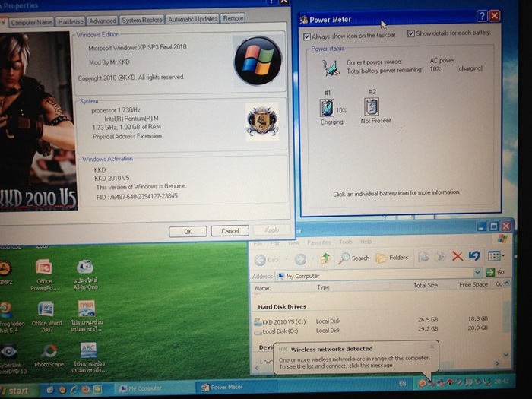
Task: Click the Undo arrow in Explorer toolbar
Action: pyautogui.click(x=474, y=257)
